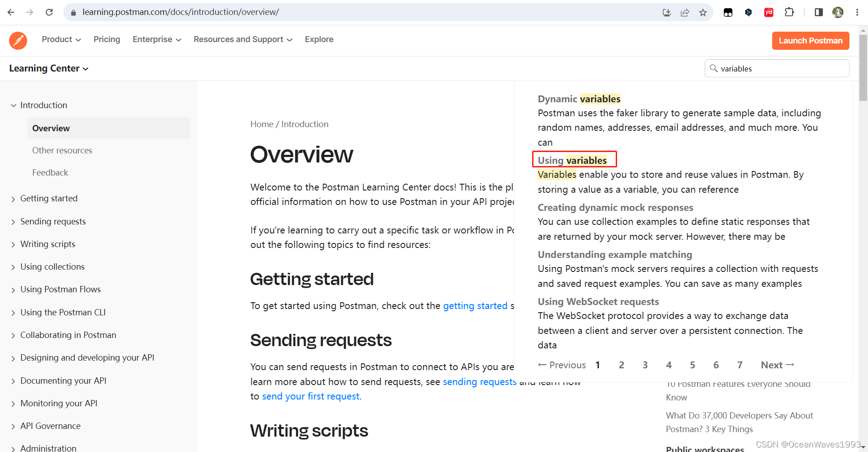Expand Monitoring your API section
The height and width of the screenshot is (452, 868).
14,404
